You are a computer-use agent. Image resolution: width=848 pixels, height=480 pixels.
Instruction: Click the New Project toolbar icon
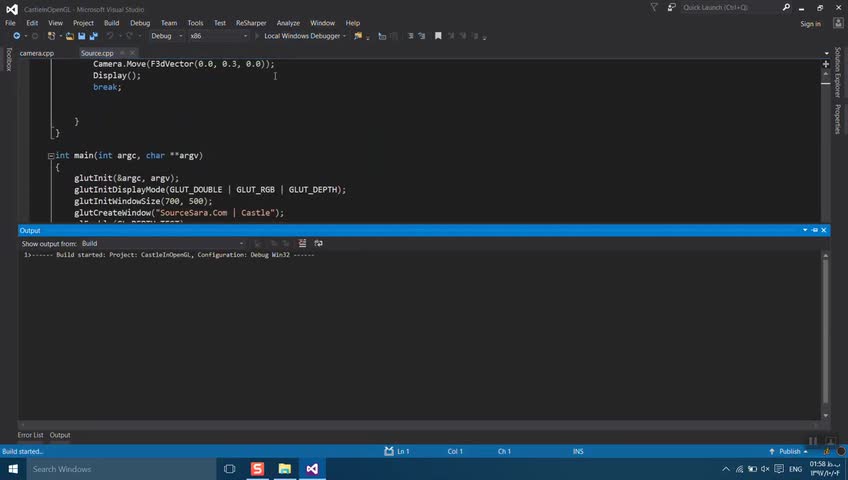pos(51,36)
